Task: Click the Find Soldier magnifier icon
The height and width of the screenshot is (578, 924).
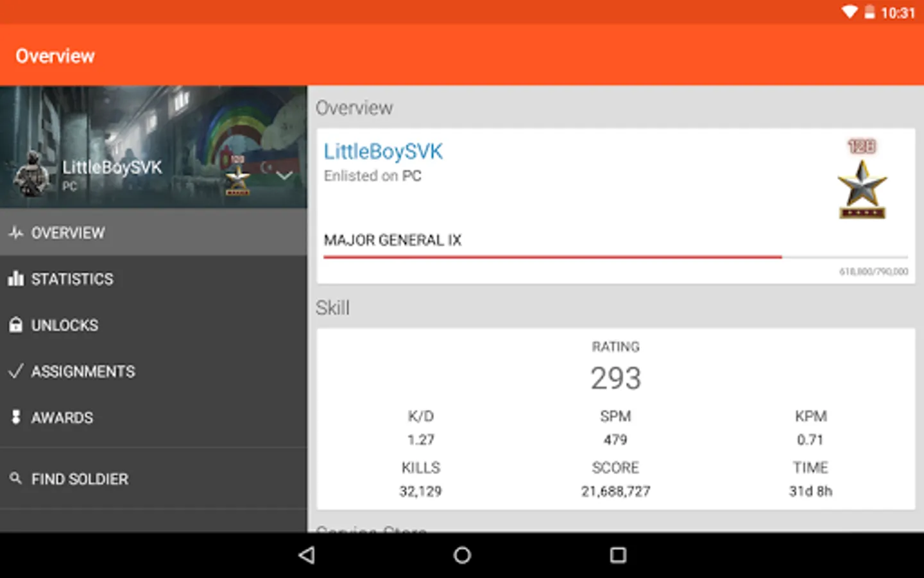Action: pyautogui.click(x=16, y=478)
